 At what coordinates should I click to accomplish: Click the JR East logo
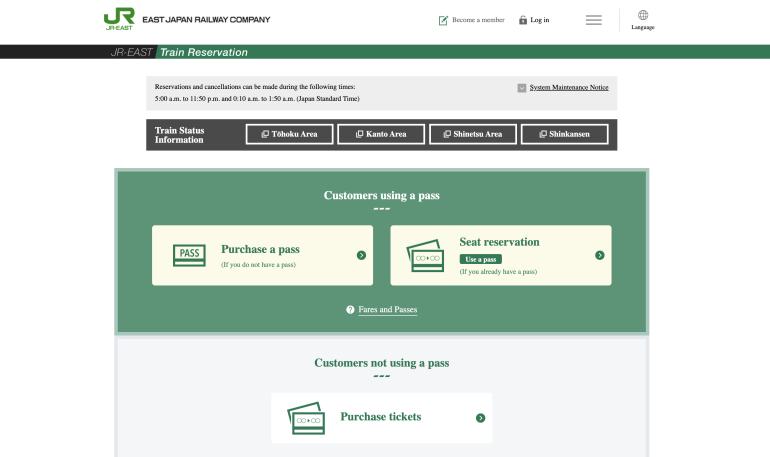pyautogui.click(x=119, y=20)
